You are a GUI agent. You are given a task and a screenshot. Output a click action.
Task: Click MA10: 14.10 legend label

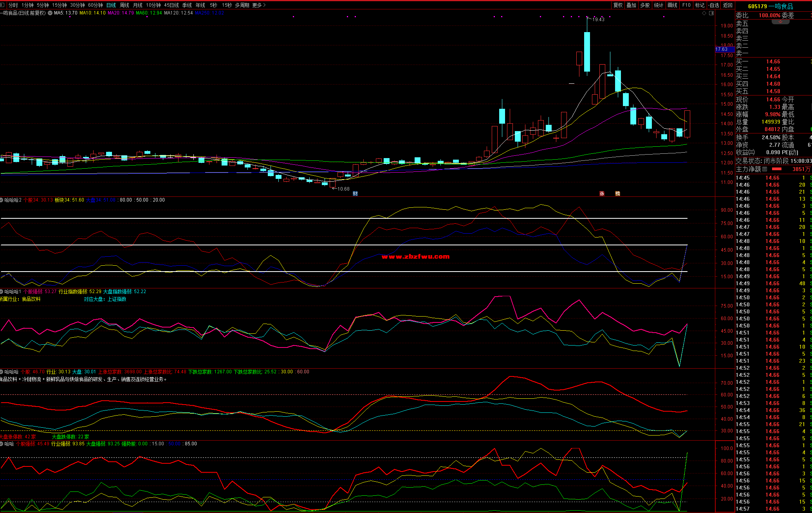pyautogui.click(x=92, y=13)
